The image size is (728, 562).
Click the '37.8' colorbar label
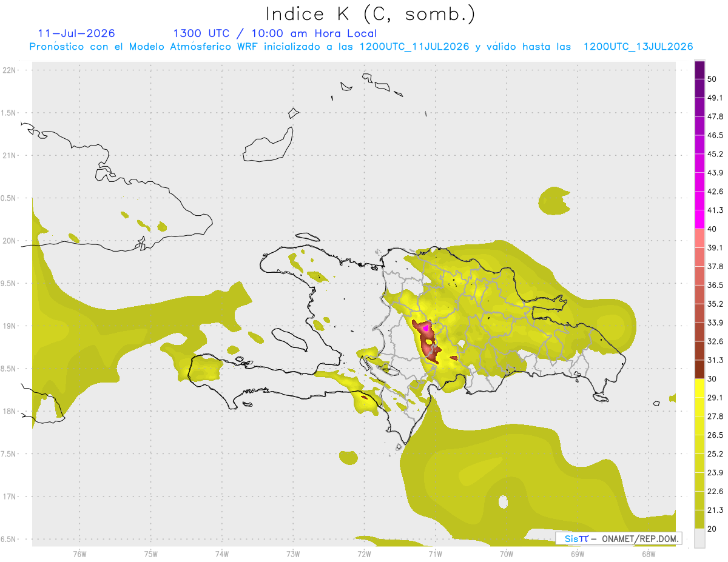715,267
